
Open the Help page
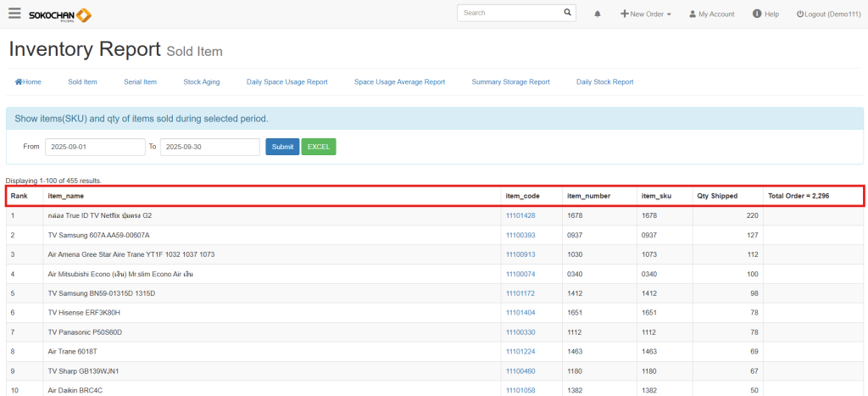765,14
